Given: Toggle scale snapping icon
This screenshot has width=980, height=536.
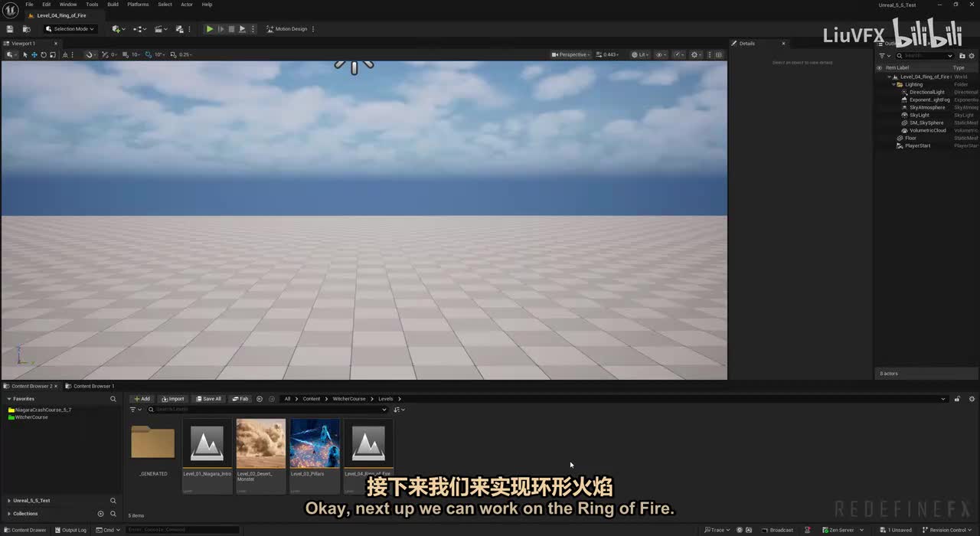Looking at the screenshot, I should click(x=172, y=55).
